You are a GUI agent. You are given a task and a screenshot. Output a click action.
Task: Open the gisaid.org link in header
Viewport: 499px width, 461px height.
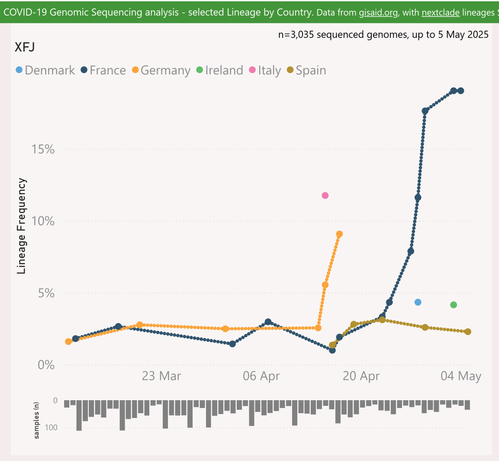tap(378, 13)
